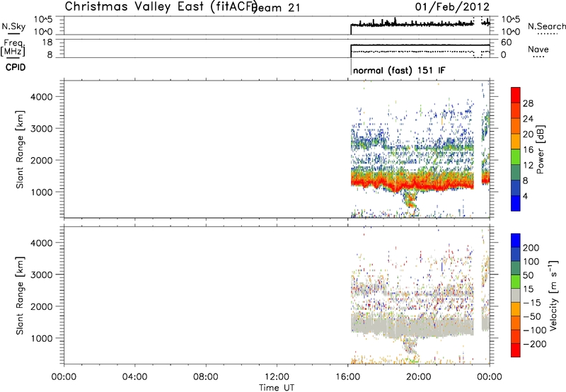The width and height of the screenshot is (566, 392).
Task: Click the red top segment of Power colorbar
Action: coord(516,96)
